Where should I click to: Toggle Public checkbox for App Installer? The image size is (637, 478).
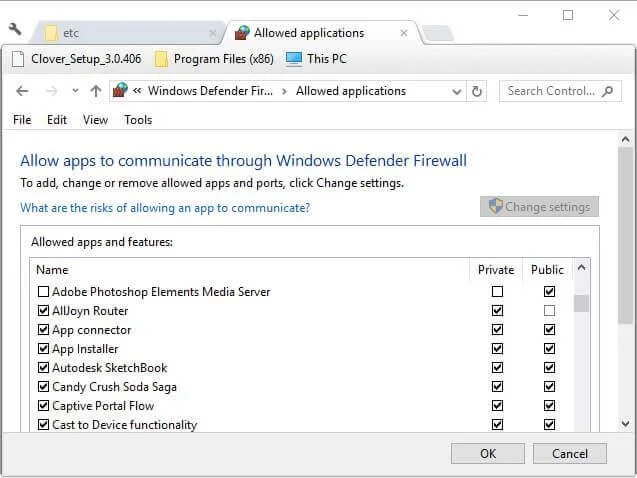549,348
